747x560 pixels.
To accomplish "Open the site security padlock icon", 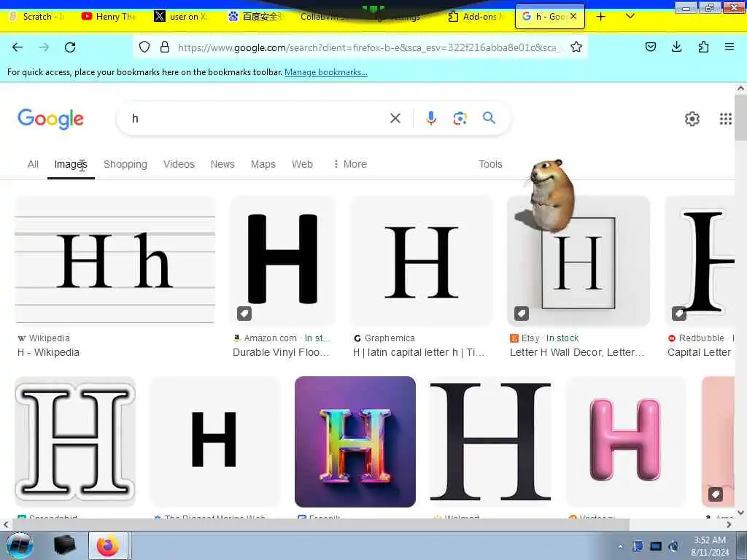I will pyautogui.click(x=165, y=47).
